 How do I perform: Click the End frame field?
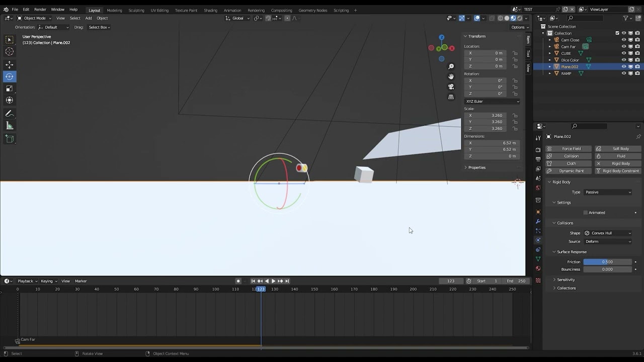[516, 281]
